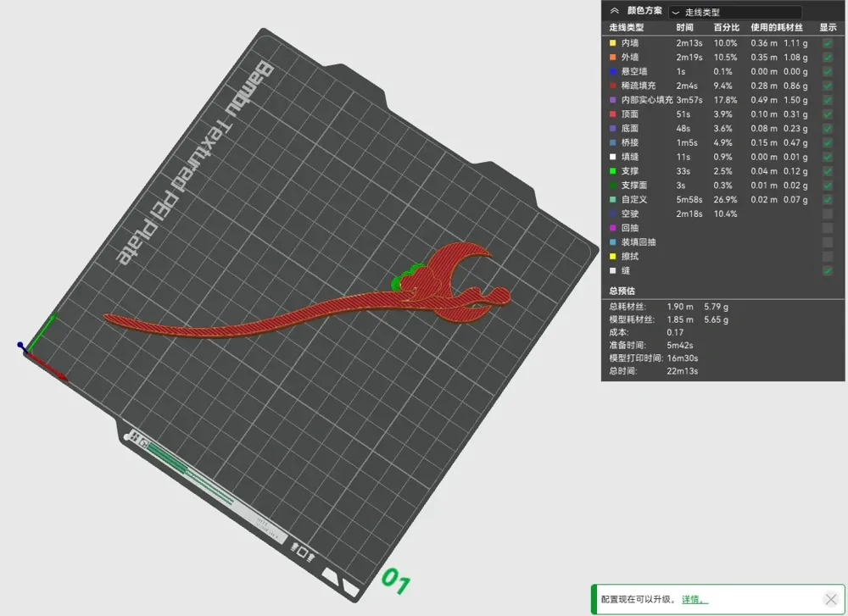Click the yellow 内墙 color swatch

coord(613,43)
